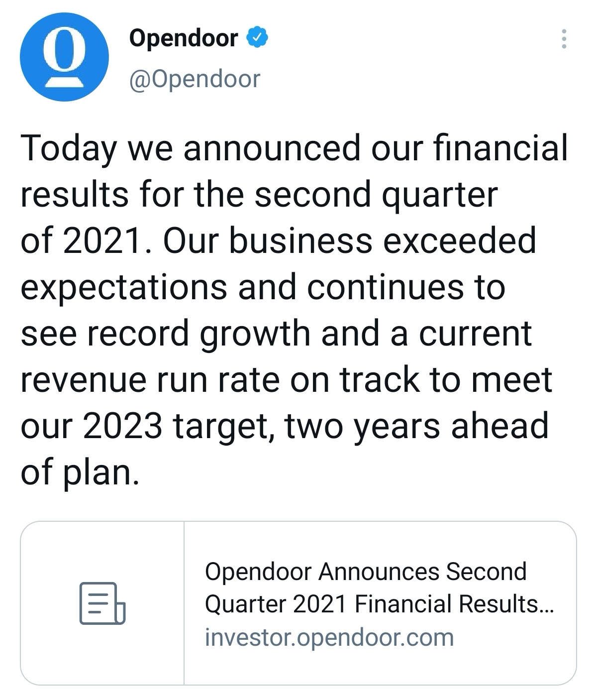Open 'Opendoor Announces Second' card headline
This screenshot has width=597, height=700.
point(366,572)
